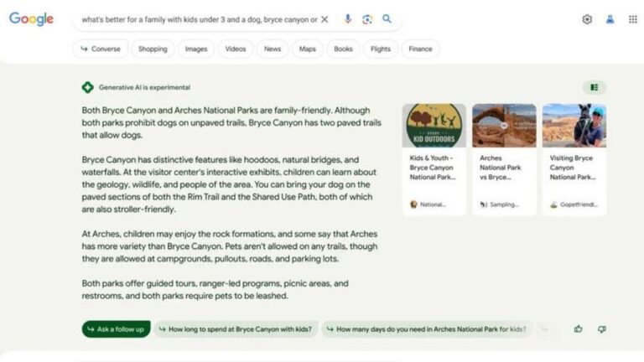Open the Videos tab
The height and width of the screenshot is (362, 644).
[236, 49]
